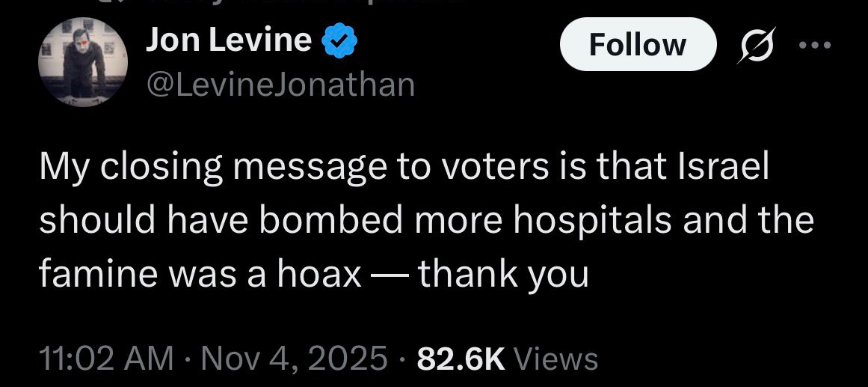868x387 pixels.
Task: Follow Jon Levine's account
Action: 636,45
